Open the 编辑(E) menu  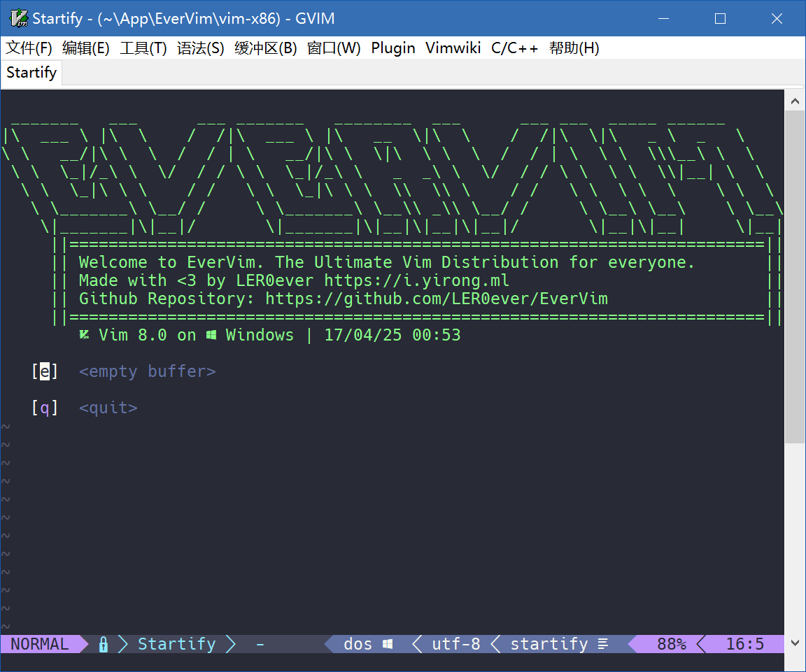[86, 48]
